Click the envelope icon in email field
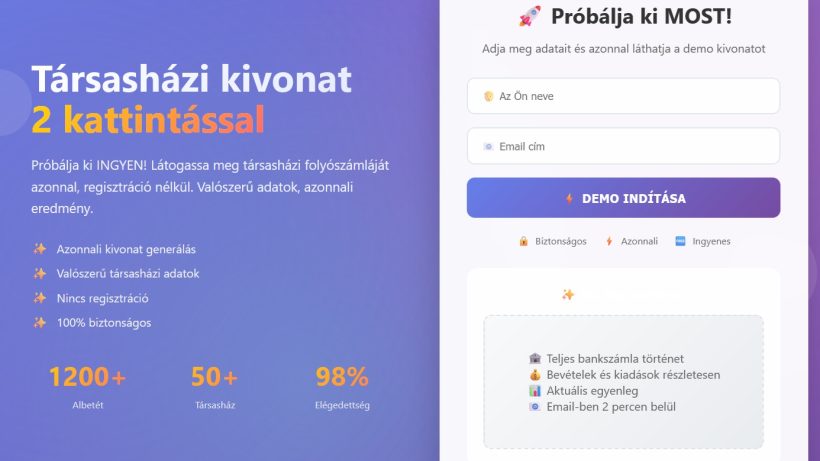 tap(488, 146)
